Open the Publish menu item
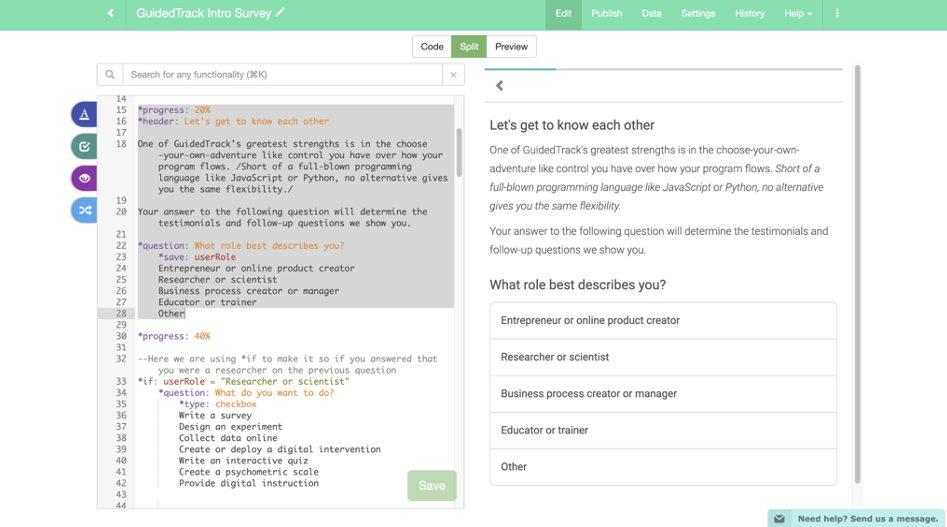Image resolution: width=947 pixels, height=527 pixels. 606,14
